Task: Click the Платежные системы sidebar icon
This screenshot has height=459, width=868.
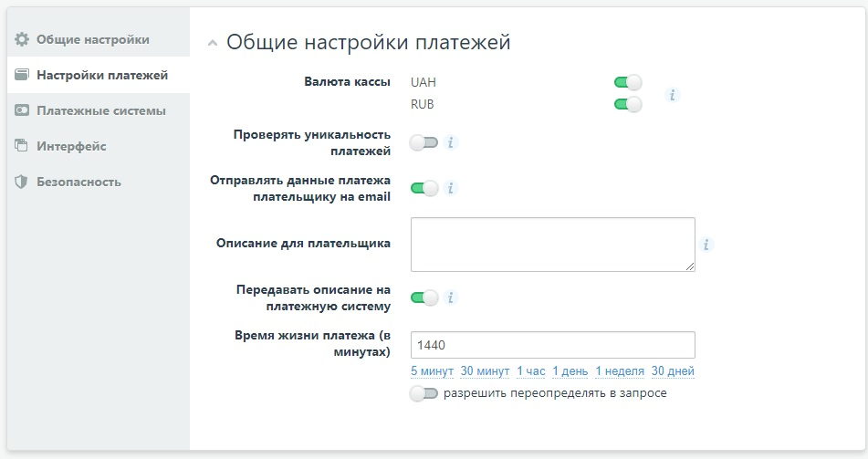Action: (22, 110)
